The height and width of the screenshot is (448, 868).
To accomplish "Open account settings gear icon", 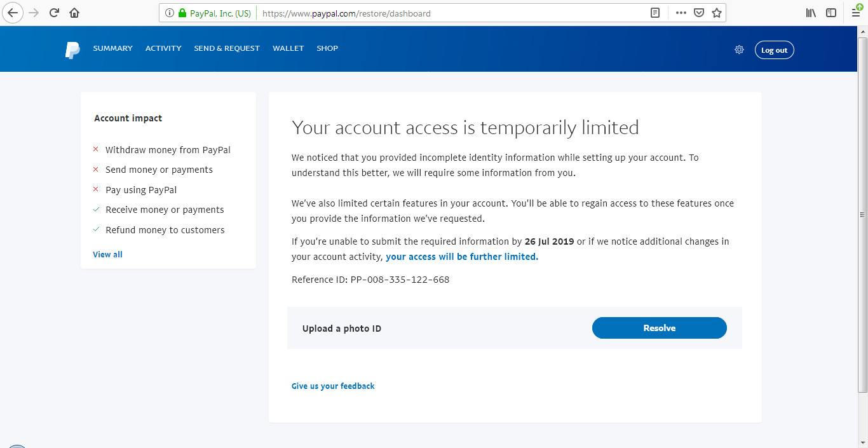I will (739, 50).
